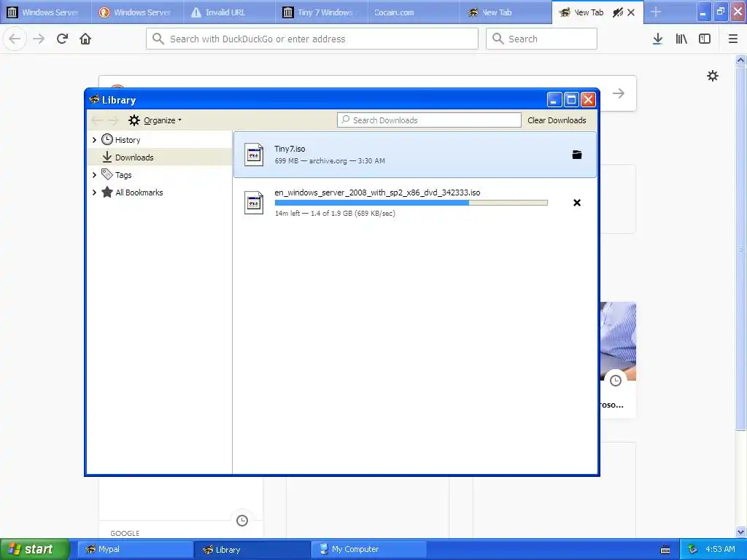Select the en_windows_server_2008 iso file name
This screenshot has height=560, width=747.
(377, 192)
